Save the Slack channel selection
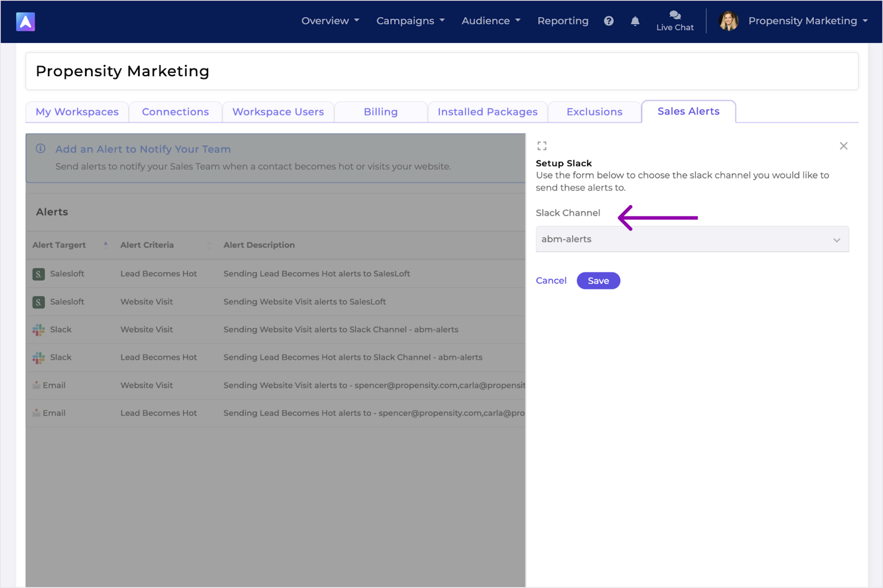This screenshot has width=883, height=588. [598, 281]
